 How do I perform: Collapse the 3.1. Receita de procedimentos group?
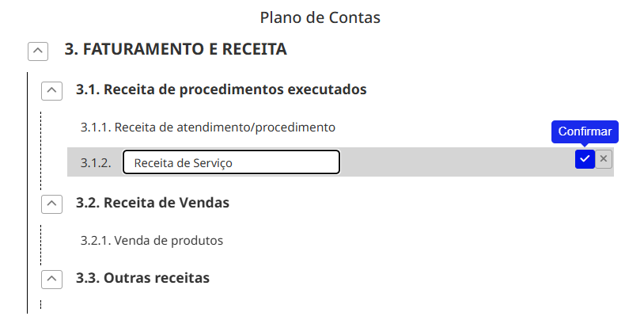point(51,90)
